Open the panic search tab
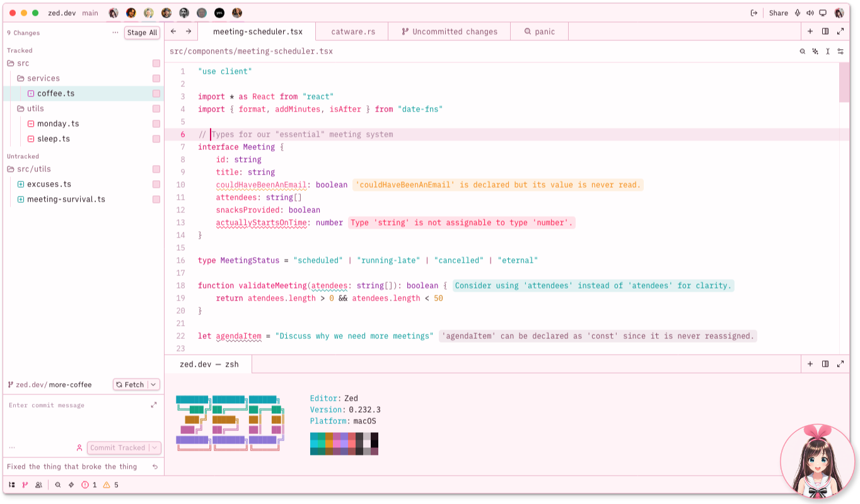The height and width of the screenshot is (504, 860). (x=540, y=31)
